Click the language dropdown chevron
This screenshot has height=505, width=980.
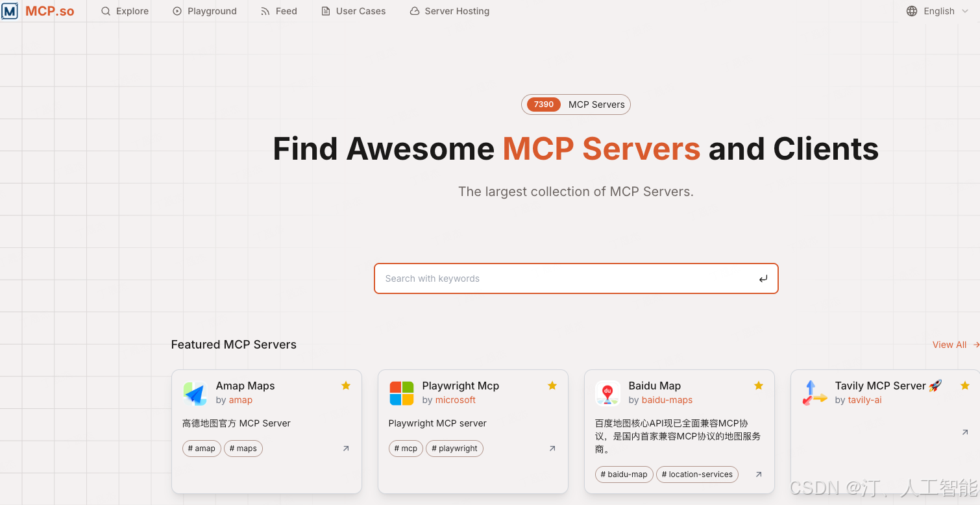point(965,11)
